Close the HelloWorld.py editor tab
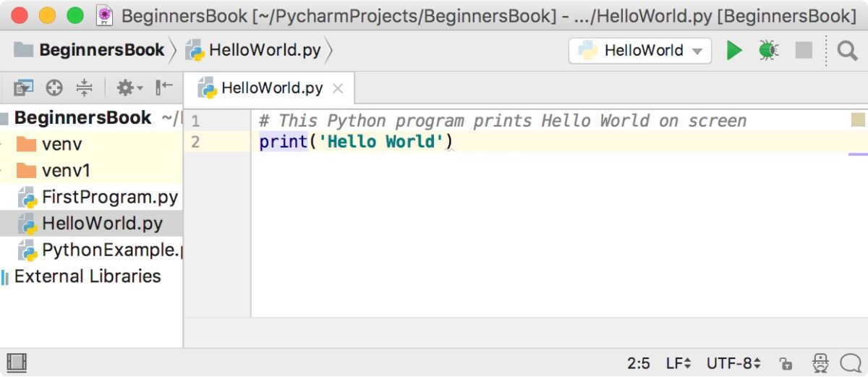This screenshot has height=377, width=868. tap(337, 89)
